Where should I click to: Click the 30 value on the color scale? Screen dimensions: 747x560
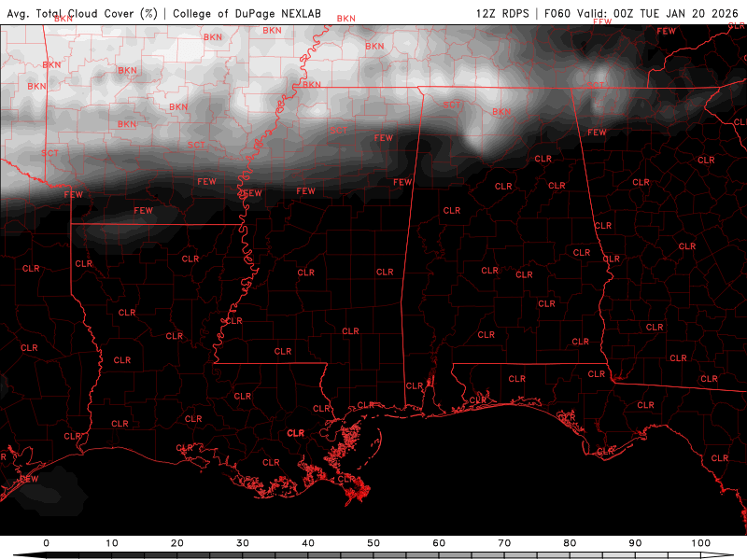(x=243, y=543)
